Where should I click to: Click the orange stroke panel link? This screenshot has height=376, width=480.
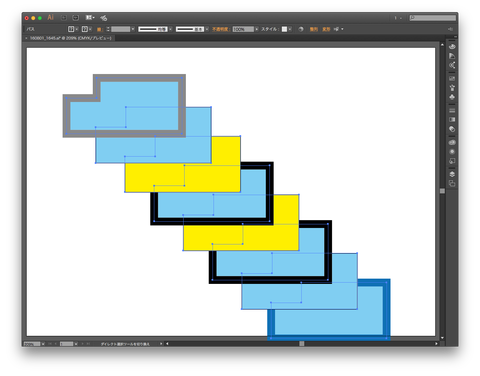pos(99,29)
